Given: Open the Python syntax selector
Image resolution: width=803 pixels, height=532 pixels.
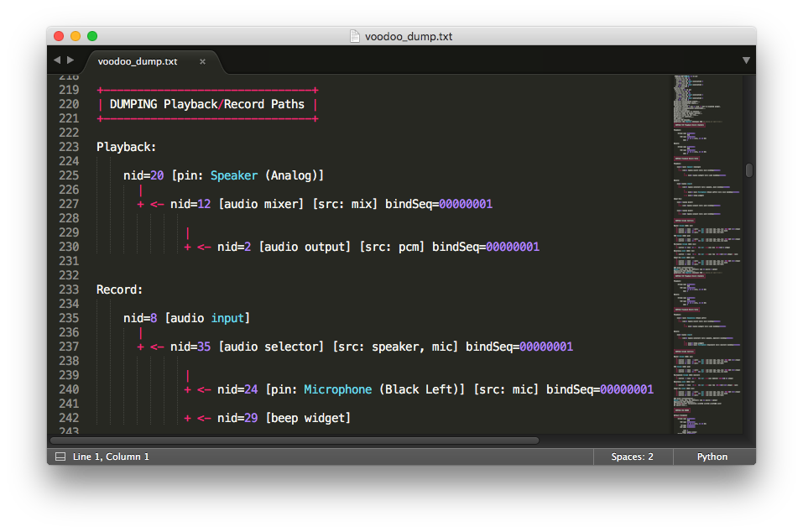Looking at the screenshot, I should tap(712, 456).
